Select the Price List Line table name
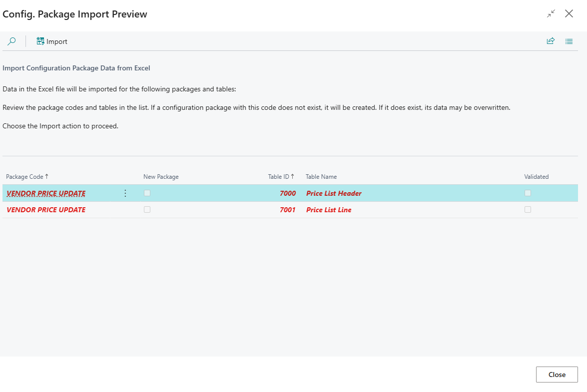 tap(329, 210)
